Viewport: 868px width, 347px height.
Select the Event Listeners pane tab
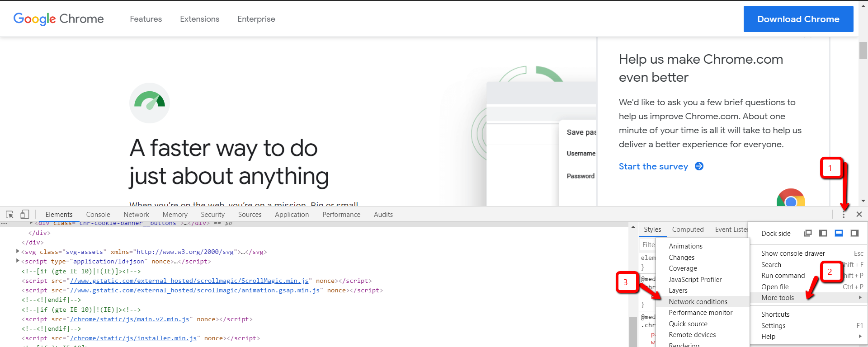point(731,230)
